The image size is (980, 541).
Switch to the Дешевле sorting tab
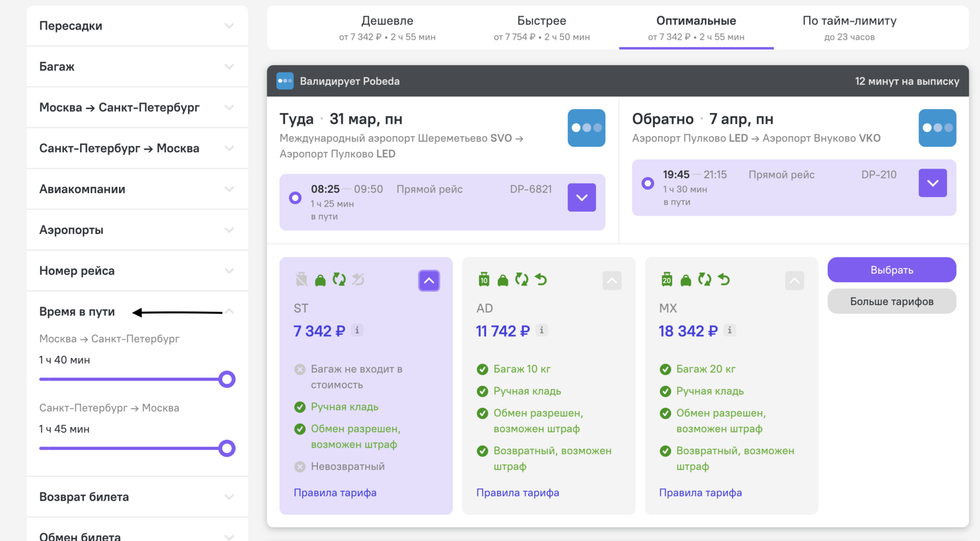click(x=387, y=27)
